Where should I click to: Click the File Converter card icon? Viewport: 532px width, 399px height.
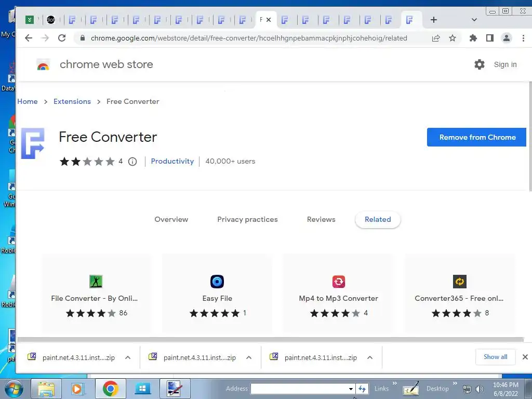[x=96, y=282]
